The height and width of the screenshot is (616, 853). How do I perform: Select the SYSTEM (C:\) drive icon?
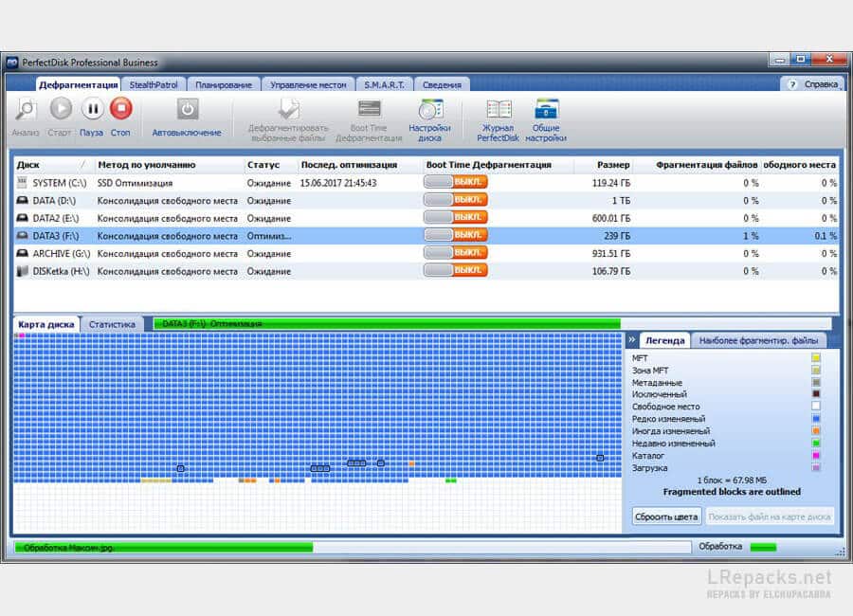tap(22, 182)
